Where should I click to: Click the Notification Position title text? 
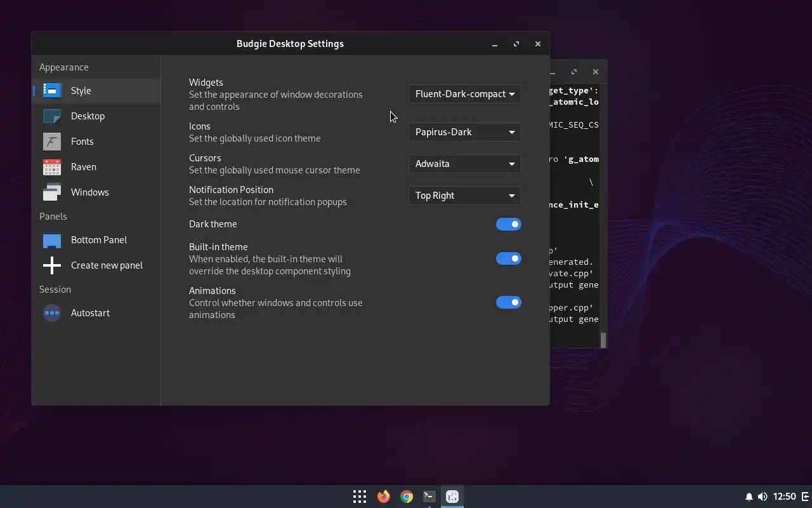coord(231,190)
